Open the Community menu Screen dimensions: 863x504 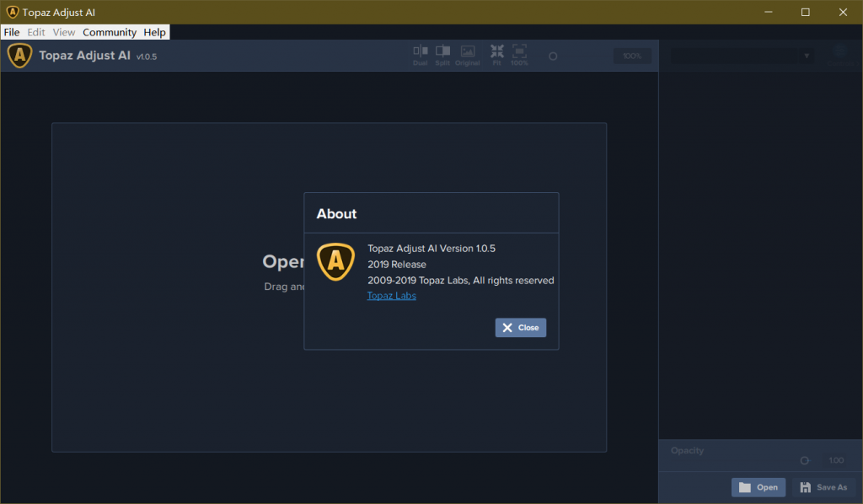[x=110, y=32]
